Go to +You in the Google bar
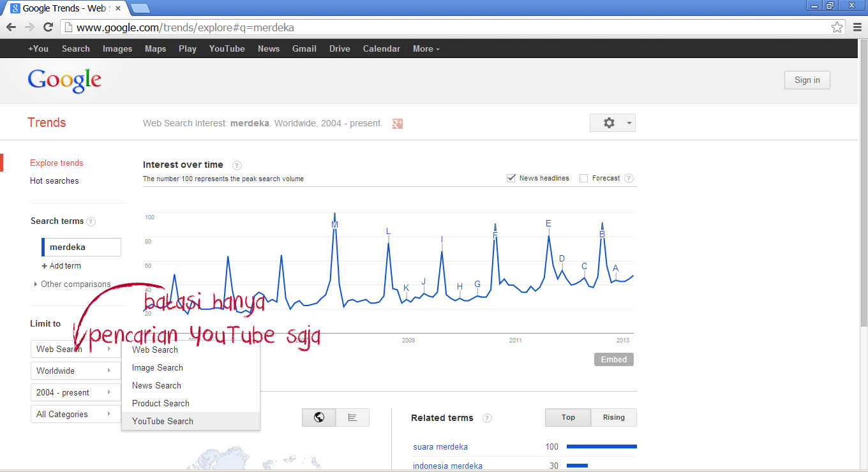Viewport: 868px width, 472px height. tap(38, 48)
